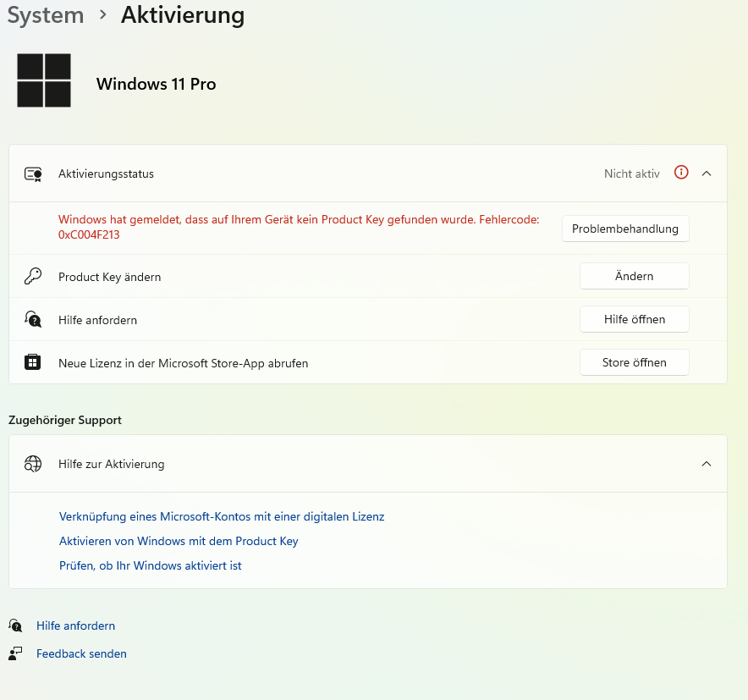Open Aktivieren von Windows mit Product Key link
Image resolution: width=748 pixels, height=700 pixels.
(x=179, y=541)
